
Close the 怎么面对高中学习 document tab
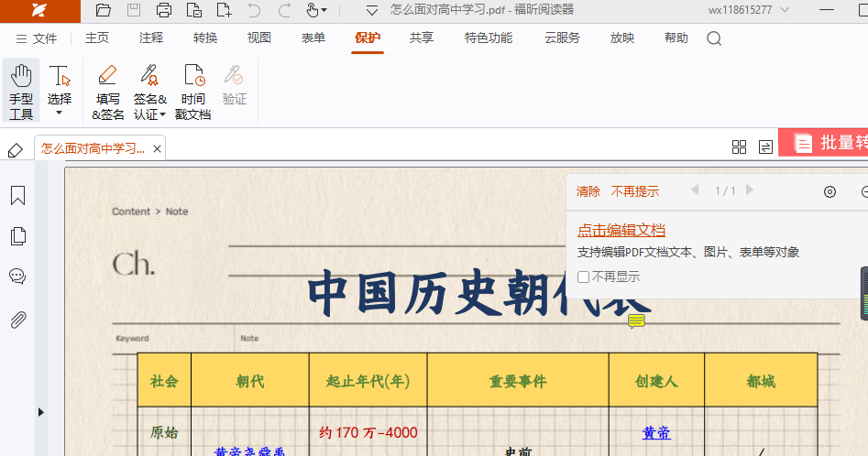[158, 148]
